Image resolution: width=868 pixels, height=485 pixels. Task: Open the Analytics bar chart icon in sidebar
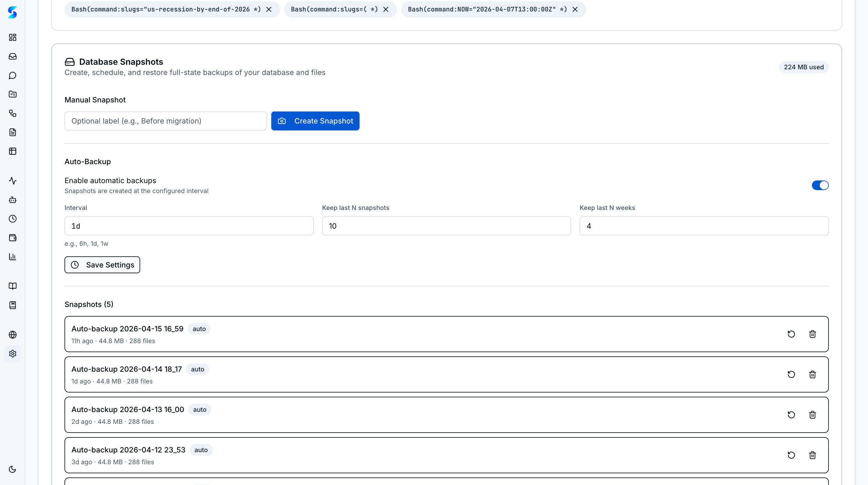[12, 256]
